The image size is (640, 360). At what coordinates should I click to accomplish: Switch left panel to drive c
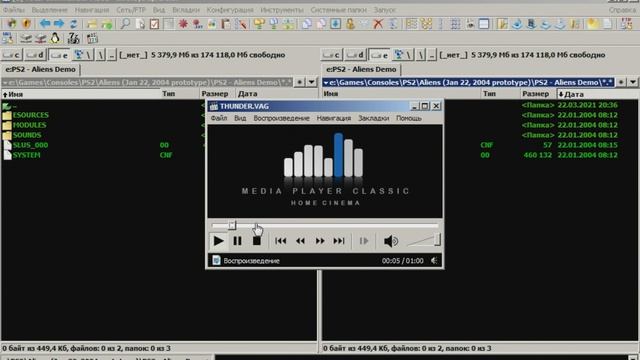click(x=11, y=55)
